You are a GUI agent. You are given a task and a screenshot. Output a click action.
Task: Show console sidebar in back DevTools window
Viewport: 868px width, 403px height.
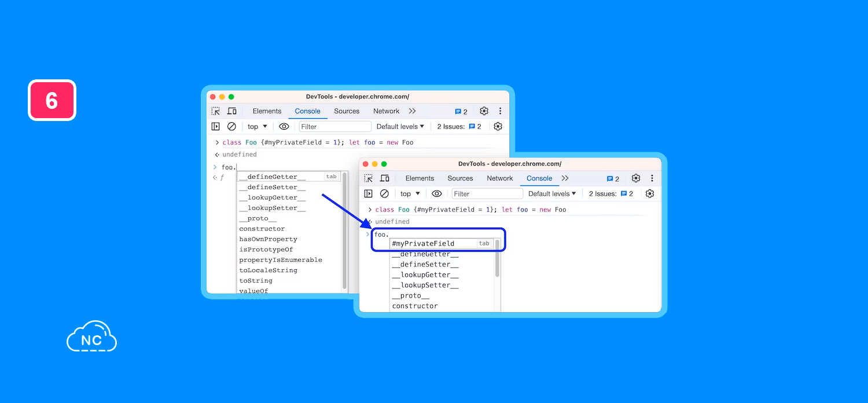(x=215, y=126)
